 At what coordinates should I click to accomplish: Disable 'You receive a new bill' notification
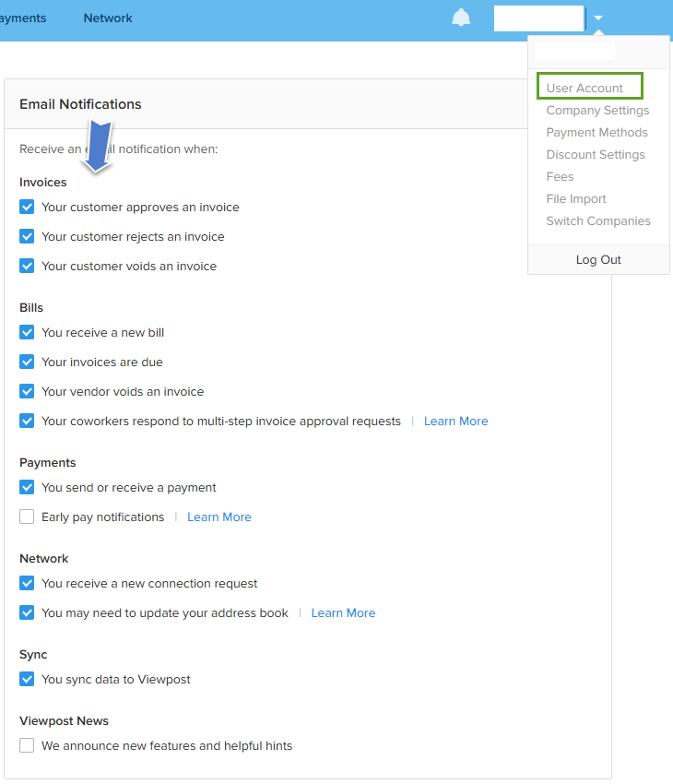click(x=27, y=332)
